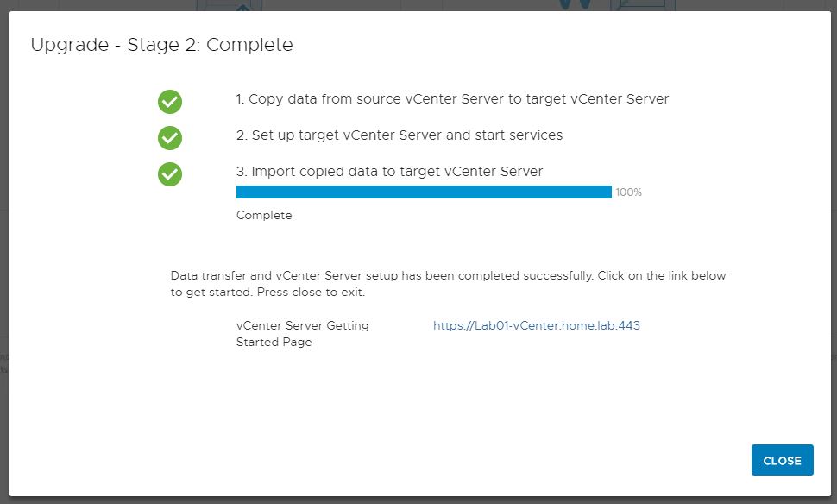Click the Data transfer completed successfully message
The height and width of the screenshot is (504, 837).
448,283
